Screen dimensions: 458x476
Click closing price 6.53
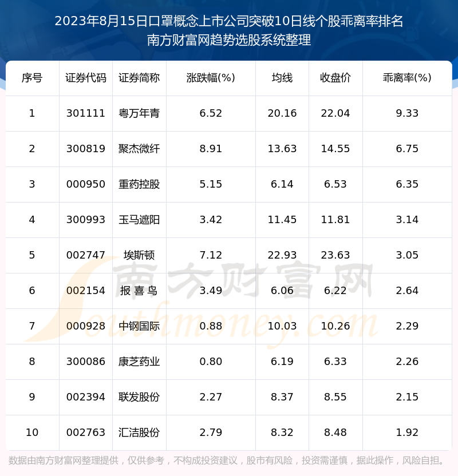click(x=335, y=184)
